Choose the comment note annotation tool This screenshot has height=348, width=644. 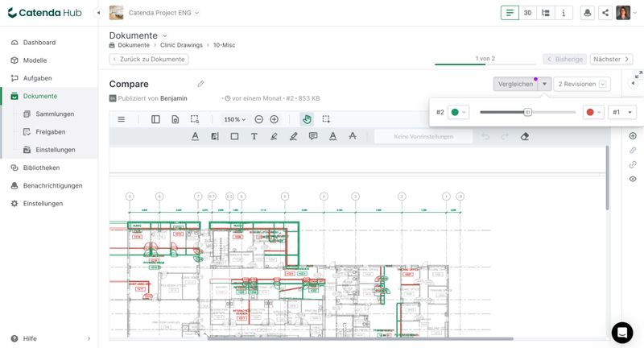(313, 136)
